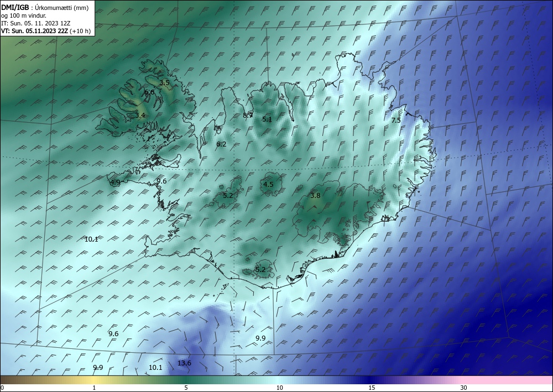Select the 'IT: Sun. 05. 11. 2023 12Z' line

(35, 23)
